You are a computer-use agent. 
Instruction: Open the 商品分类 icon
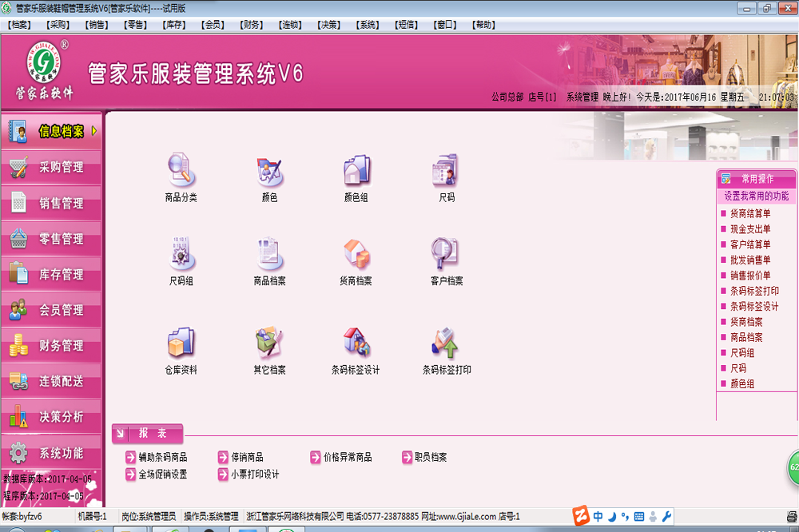pos(181,177)
